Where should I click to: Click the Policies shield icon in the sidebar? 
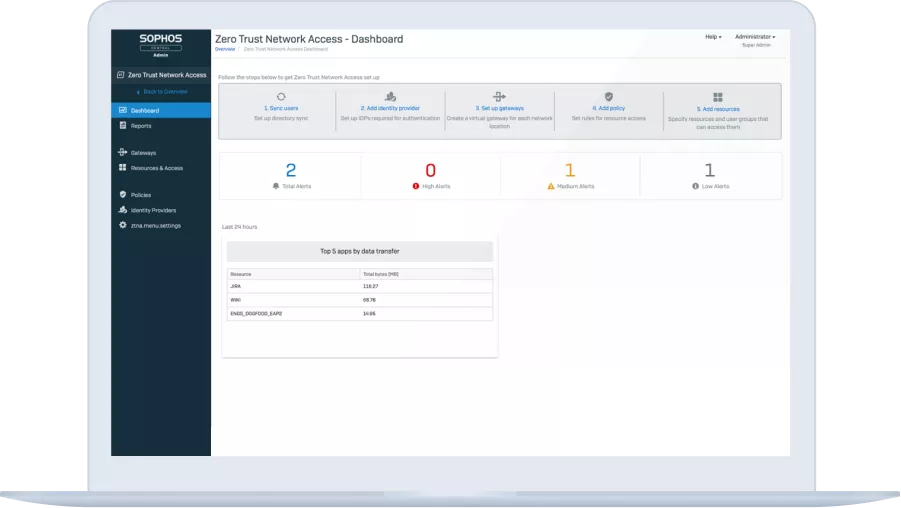pos(122,195)
